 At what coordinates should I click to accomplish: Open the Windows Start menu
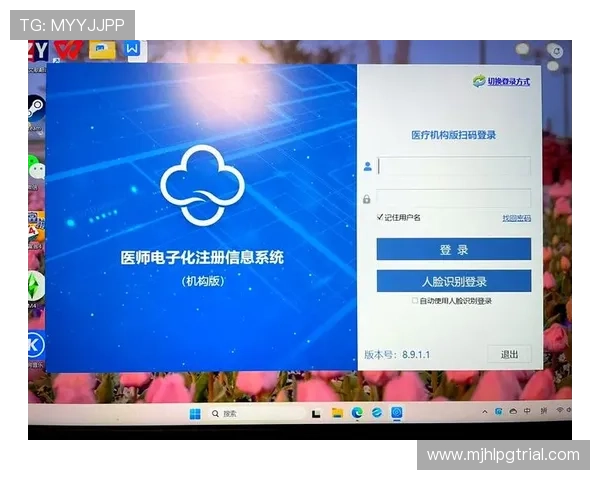195,414
